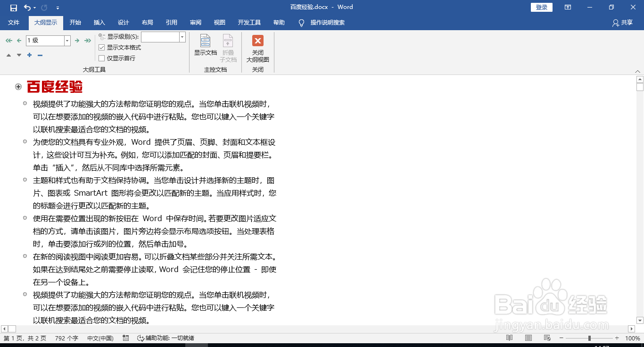Viewport: 644px width, 347px height.
Task: Switch to the 引用 tab
Action: coord(172,22)
